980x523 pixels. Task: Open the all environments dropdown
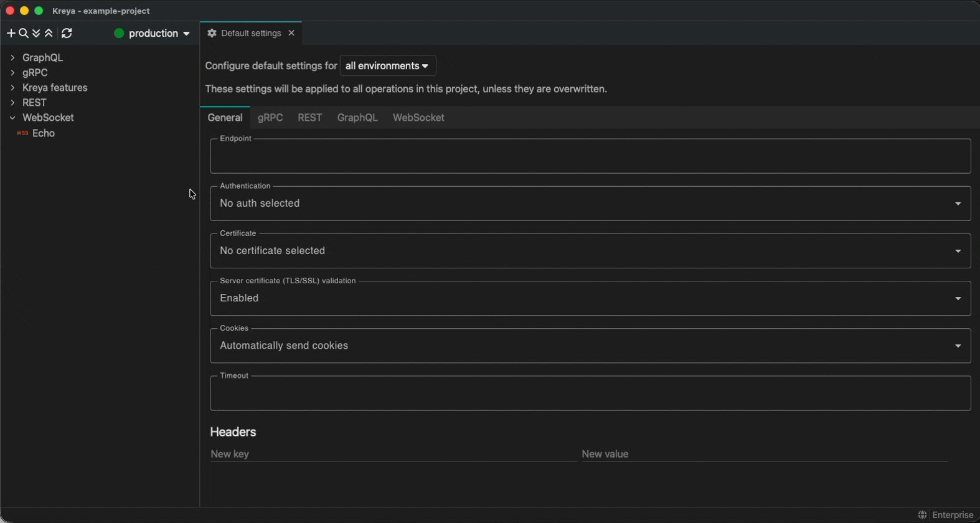[388, 65]
